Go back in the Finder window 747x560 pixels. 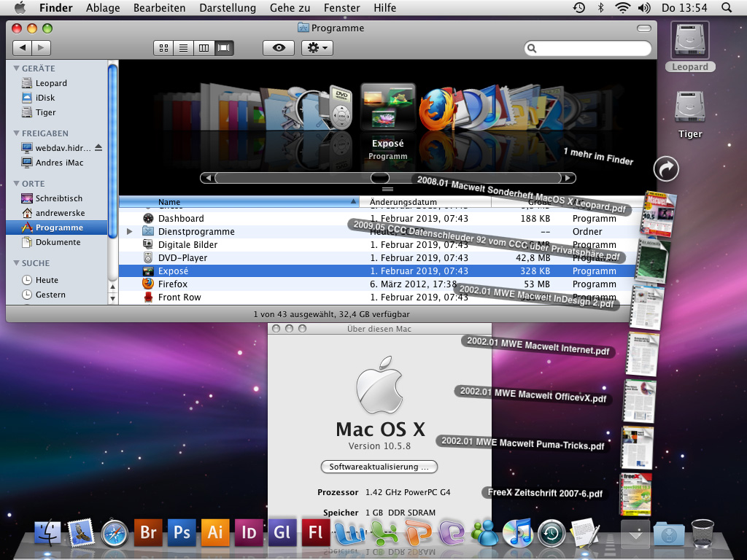[x=22, y=47]
